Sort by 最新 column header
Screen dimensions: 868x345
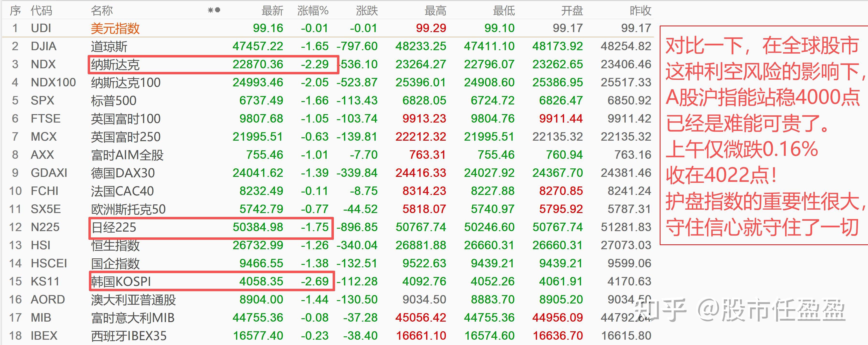coord(272,11)
